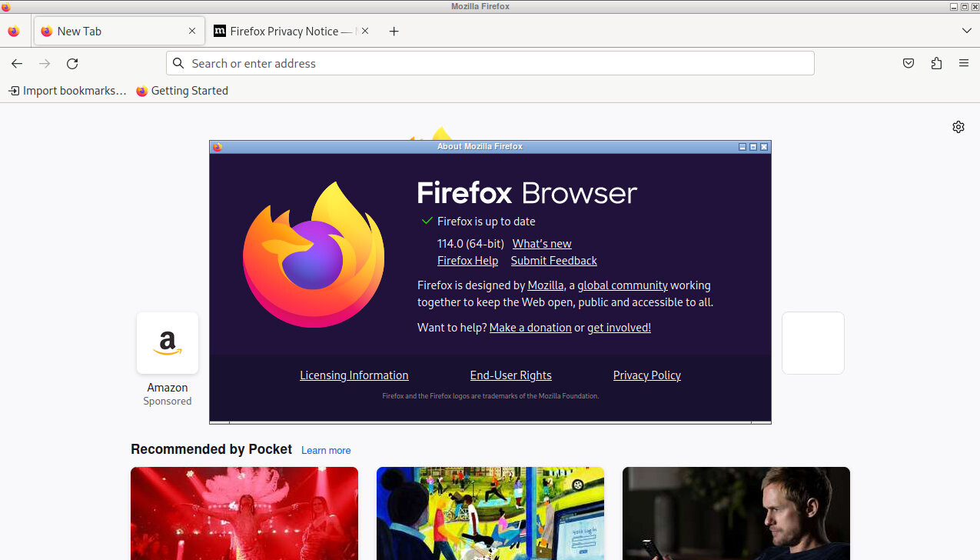Click the reload page button
This screenshot has height=560, width=980.
[72, 64]
